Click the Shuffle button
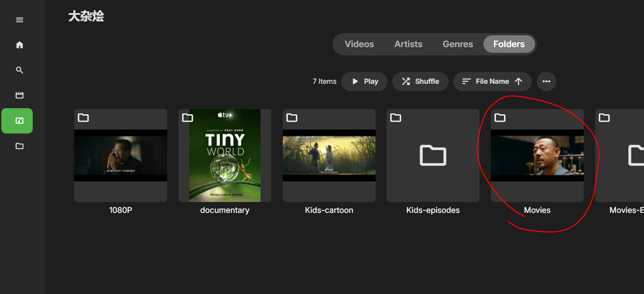 tap(420, 82)
